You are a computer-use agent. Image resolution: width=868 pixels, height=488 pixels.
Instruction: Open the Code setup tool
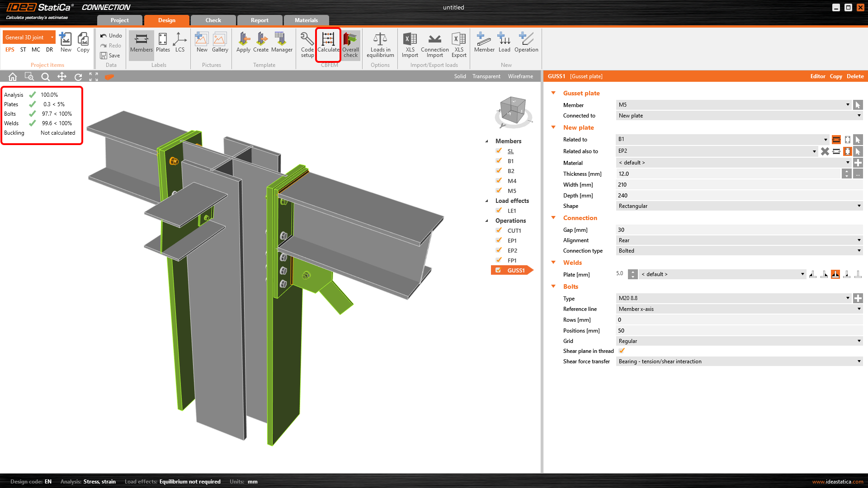click(307, 44)
